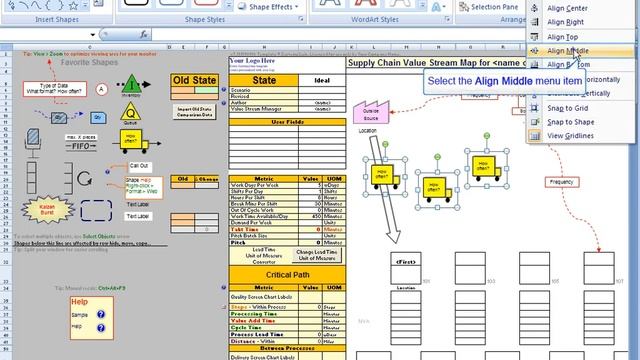Image resolution: width=640 pixels, height=360 pixels.
Task: Select the star shape in Insert Shapes
Action: click(73, 5)
